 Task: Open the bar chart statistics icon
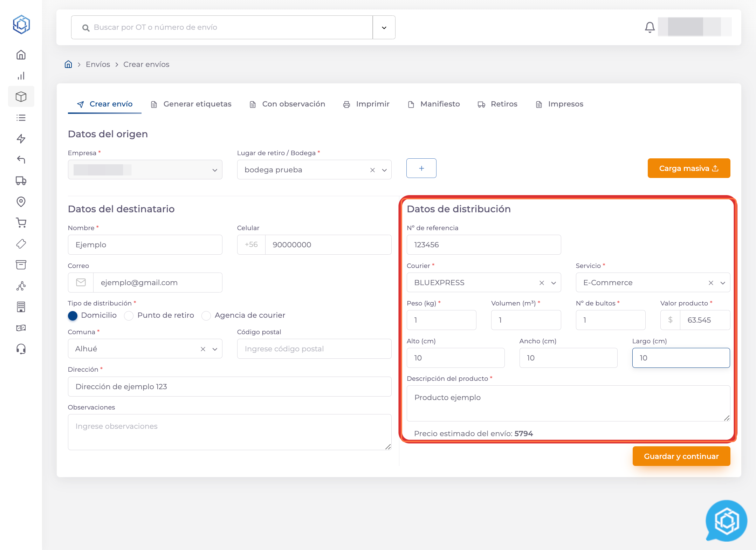(21, 76)
